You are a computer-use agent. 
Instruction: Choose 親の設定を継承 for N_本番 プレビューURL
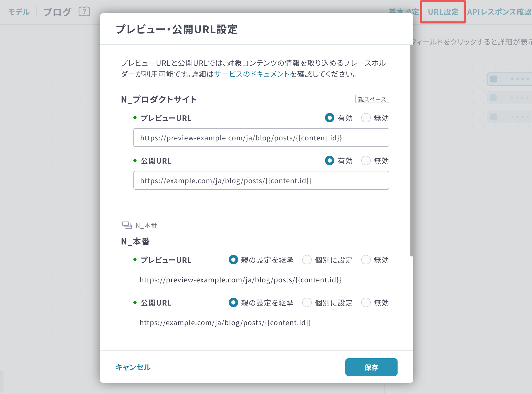point(233,260)
